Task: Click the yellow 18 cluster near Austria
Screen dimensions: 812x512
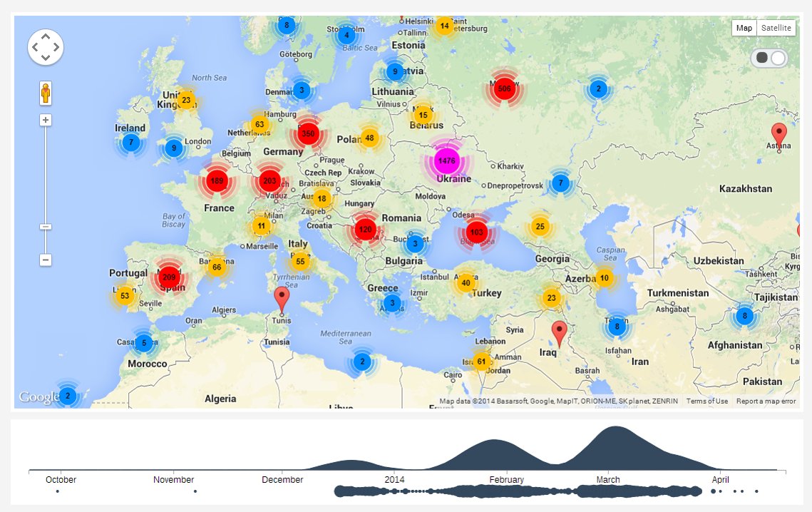Action: 322,198
